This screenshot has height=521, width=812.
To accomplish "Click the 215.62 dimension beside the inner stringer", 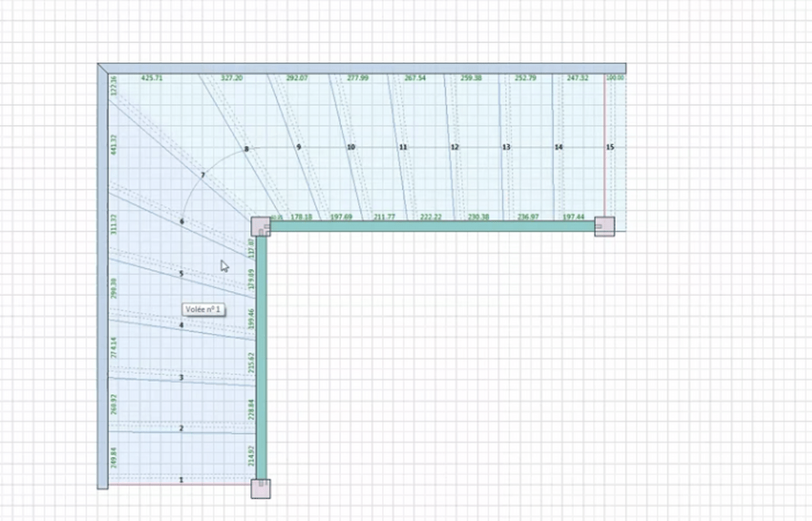I will (x=251, y=363).
